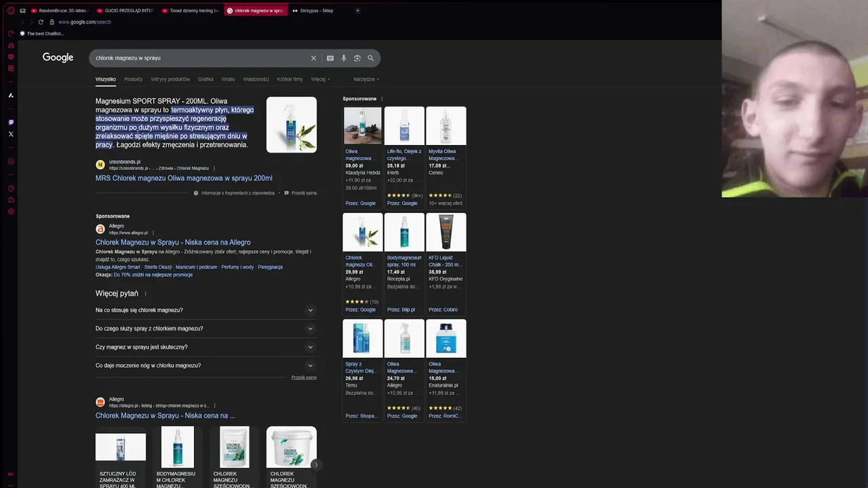Open the player circle icon in the sidebar
This screenshot has height=488, width=868.
(11, 161)
